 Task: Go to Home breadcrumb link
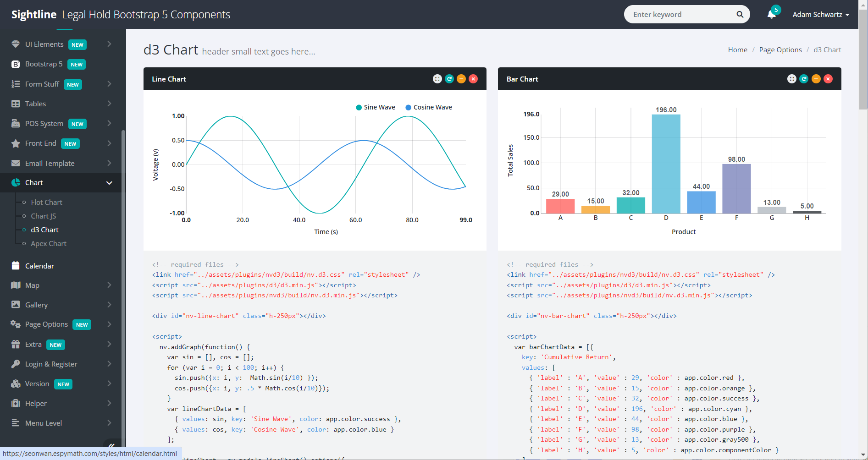point(737,50)
